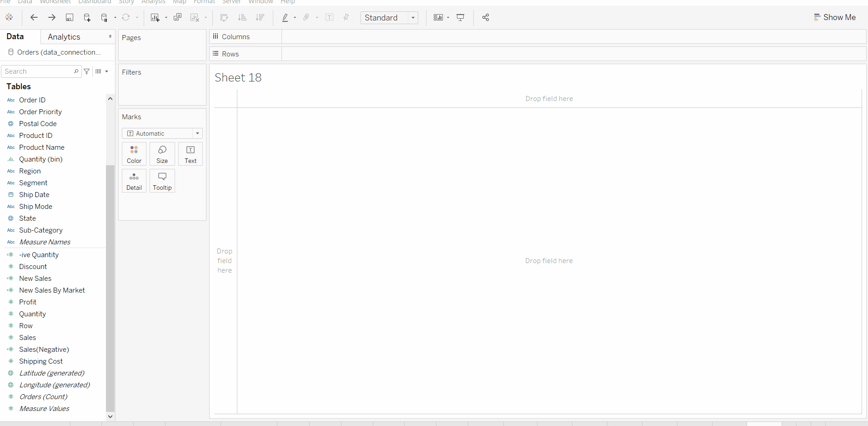Click the Pause Auto Updates icon
The image size is (868, 426).
(104, 18)
